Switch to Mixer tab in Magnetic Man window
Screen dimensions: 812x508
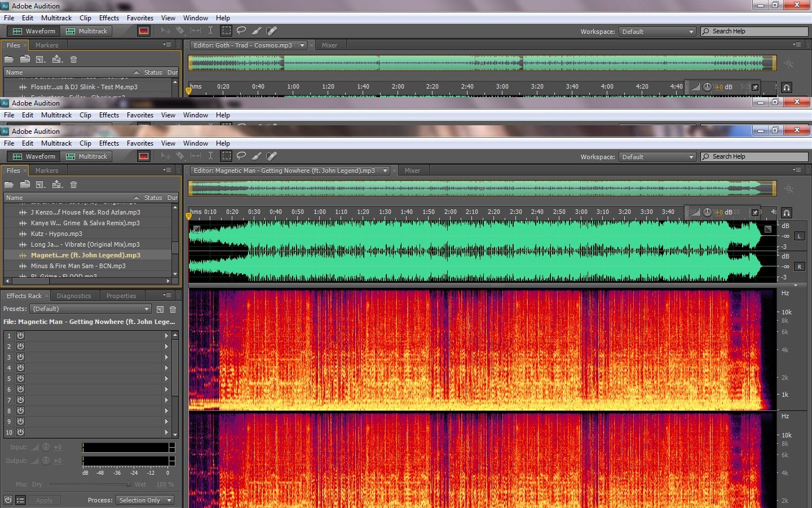pos(412,170)
